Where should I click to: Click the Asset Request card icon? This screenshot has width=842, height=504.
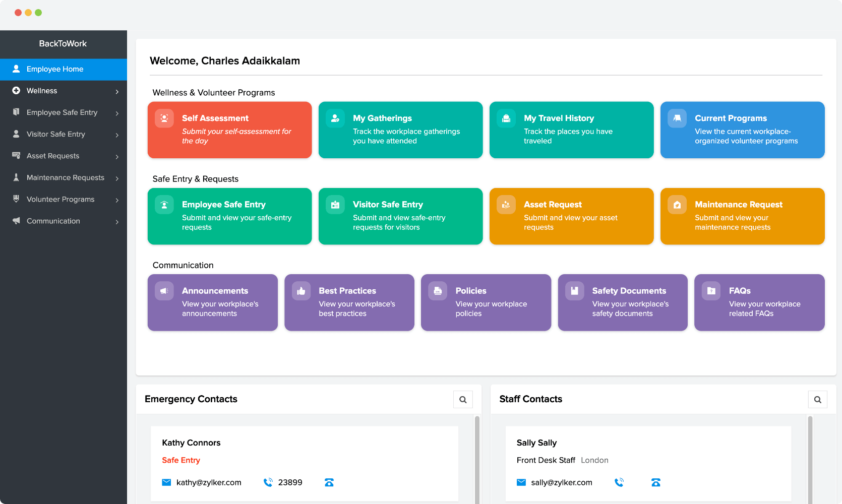click(x=506, y=205)
